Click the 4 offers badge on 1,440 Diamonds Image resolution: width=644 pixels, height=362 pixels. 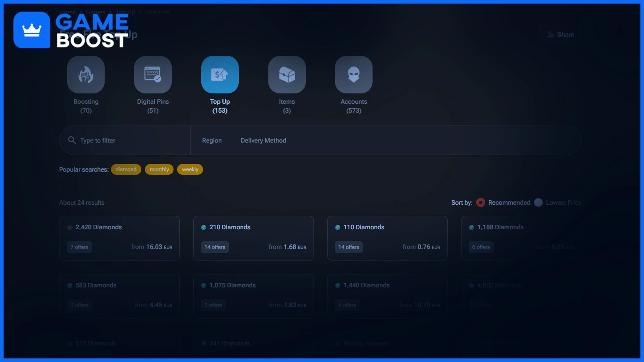pyautogui.click(x=347, y=305)
